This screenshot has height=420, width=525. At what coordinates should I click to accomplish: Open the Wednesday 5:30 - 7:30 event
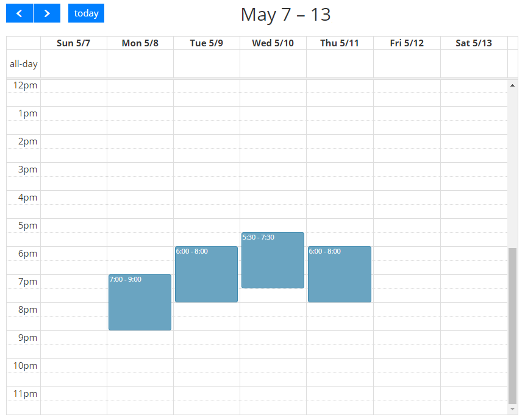pyautogui.click(x=273, y=260)
